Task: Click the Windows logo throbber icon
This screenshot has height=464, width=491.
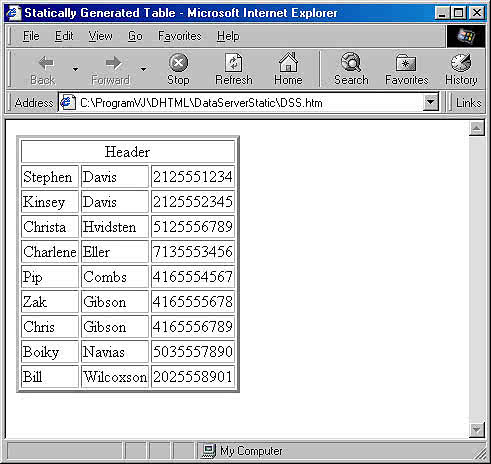Action: point(466,36)
